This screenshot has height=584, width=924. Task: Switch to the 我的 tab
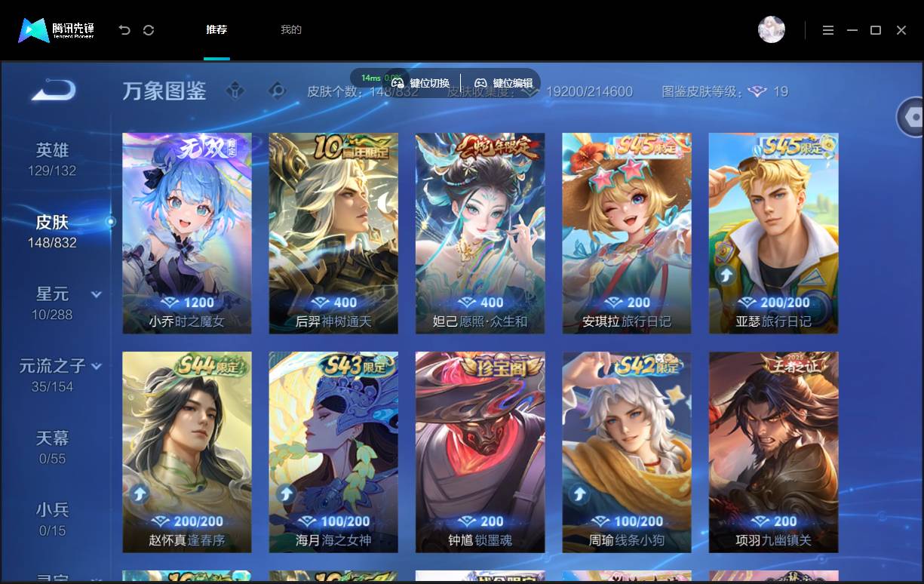click(x=291, y=29)
